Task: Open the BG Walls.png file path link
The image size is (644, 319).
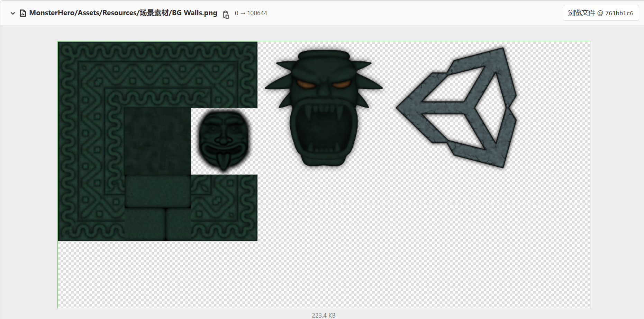Action: pyautogui.click(x=123, y=13)
